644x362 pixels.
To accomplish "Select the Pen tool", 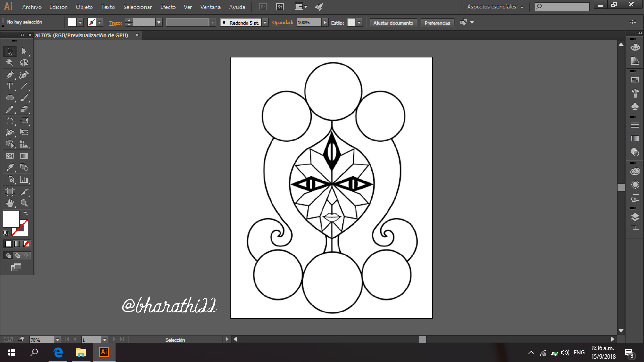I will click(x=10, y=75).
